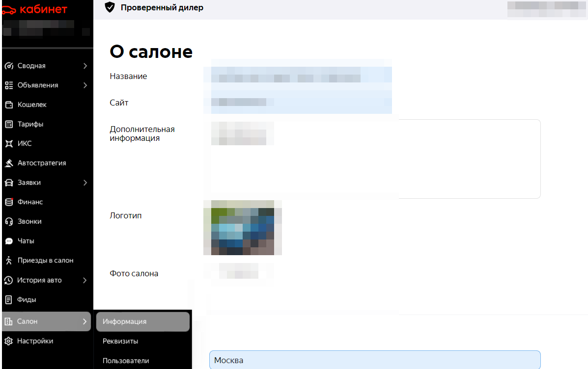
Task: Open the Пользователи submenu item
Action: [x=126, y=361]
